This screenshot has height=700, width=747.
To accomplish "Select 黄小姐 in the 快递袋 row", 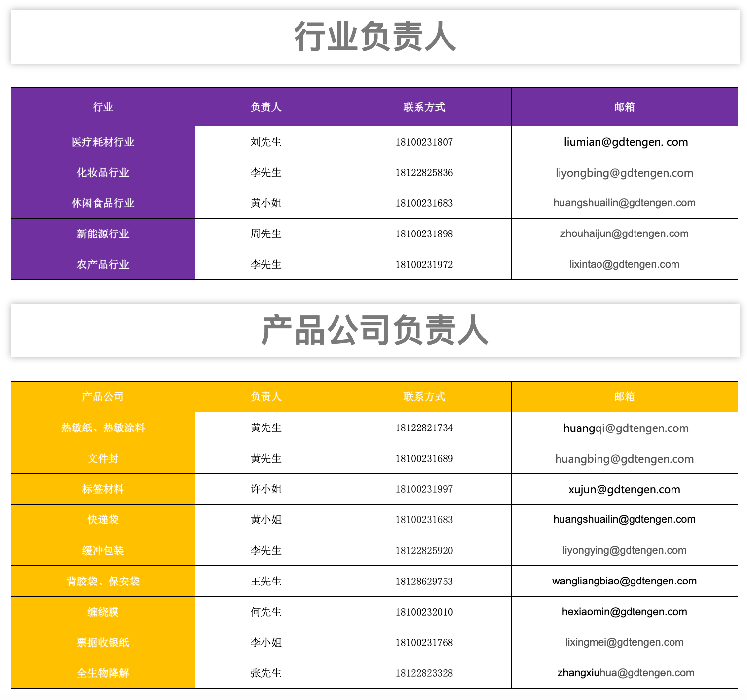I will [266, 520].
